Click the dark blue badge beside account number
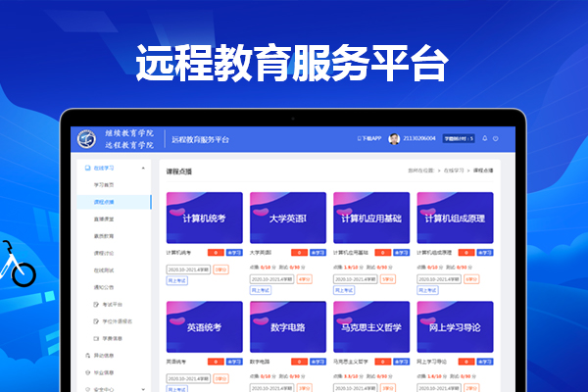Screen dimensions: 588x392 click(459, 138)
